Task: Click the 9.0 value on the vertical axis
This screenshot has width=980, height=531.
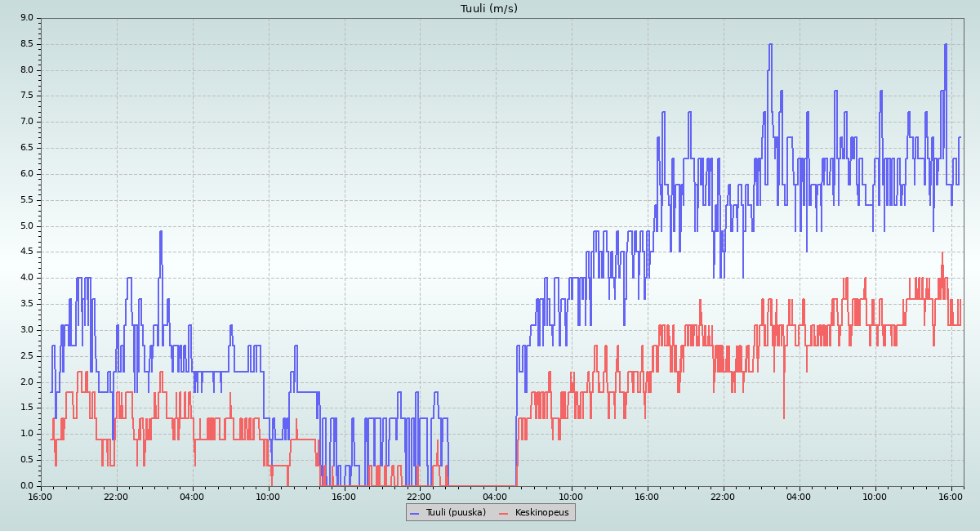Action: click(x=27, y=18)
